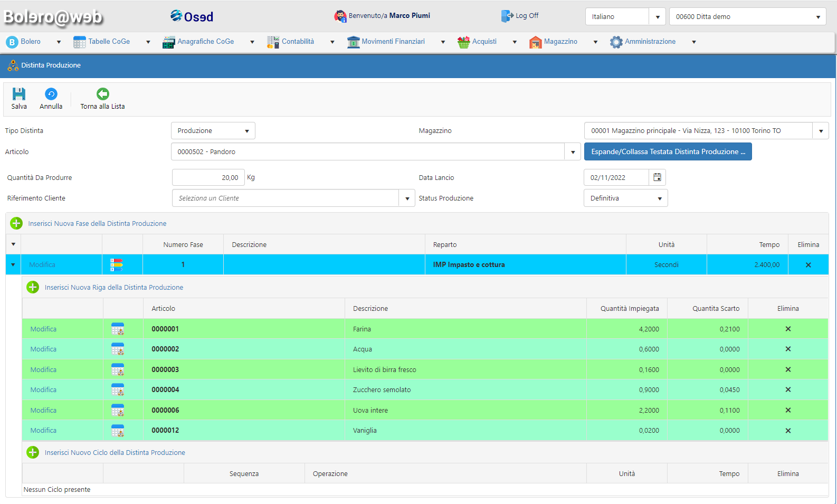Click the green plus for new Fase

pos(16,223)
